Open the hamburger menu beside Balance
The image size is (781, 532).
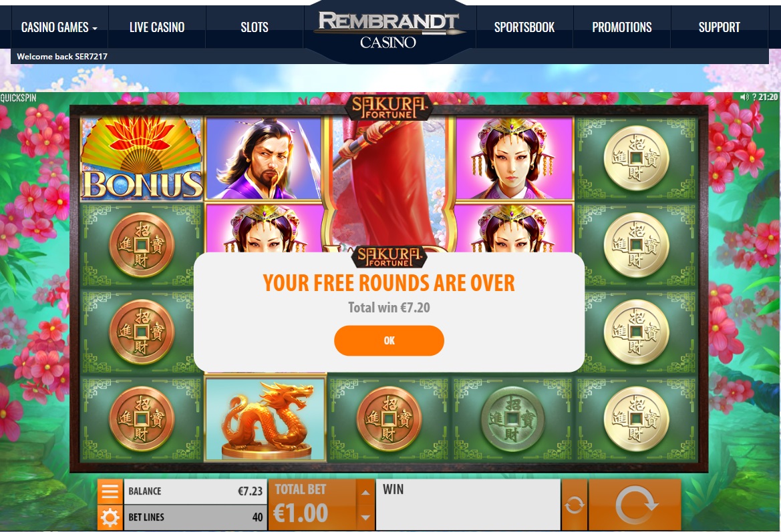click(110, 491)
